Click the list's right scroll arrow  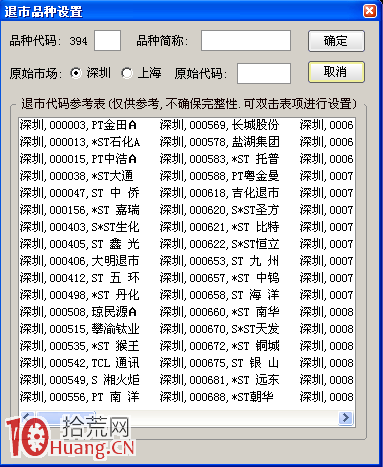[x=346, y=417]
